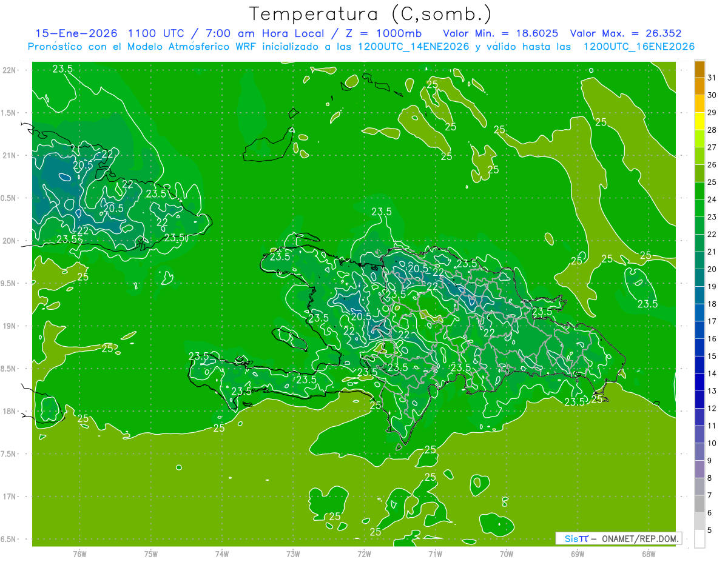Viewport: 728px width, 562px height.
Task: Select the date text "15-Ene-2026"
Action: click(x=75, y=33)
